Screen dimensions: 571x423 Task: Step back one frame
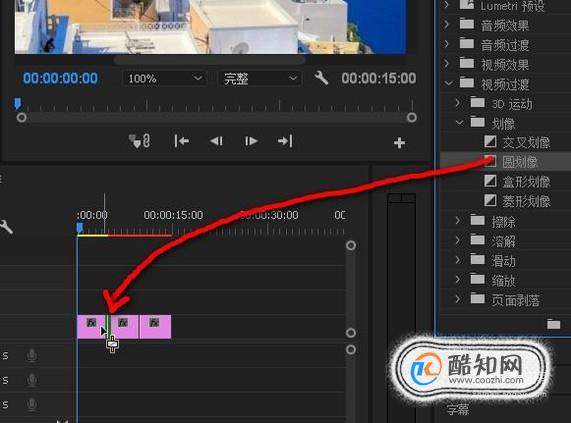click(x=216, y=141)
